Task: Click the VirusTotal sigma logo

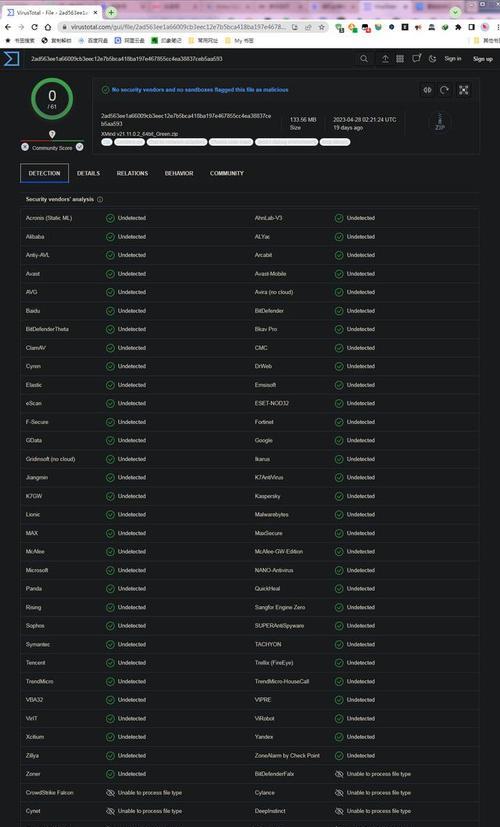Action: click(11, 59)
